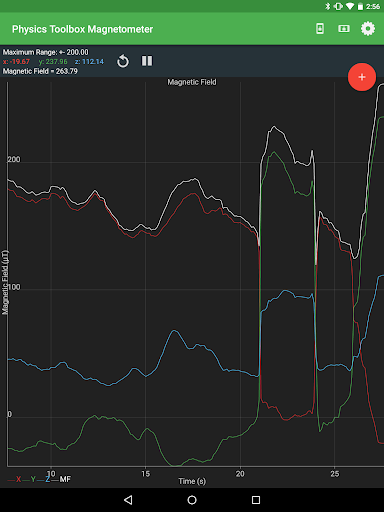Image resolution: width=384 pixels, height=512 pixels.
Task: Select the z: 112.14 reading
Action: [89, 62]
